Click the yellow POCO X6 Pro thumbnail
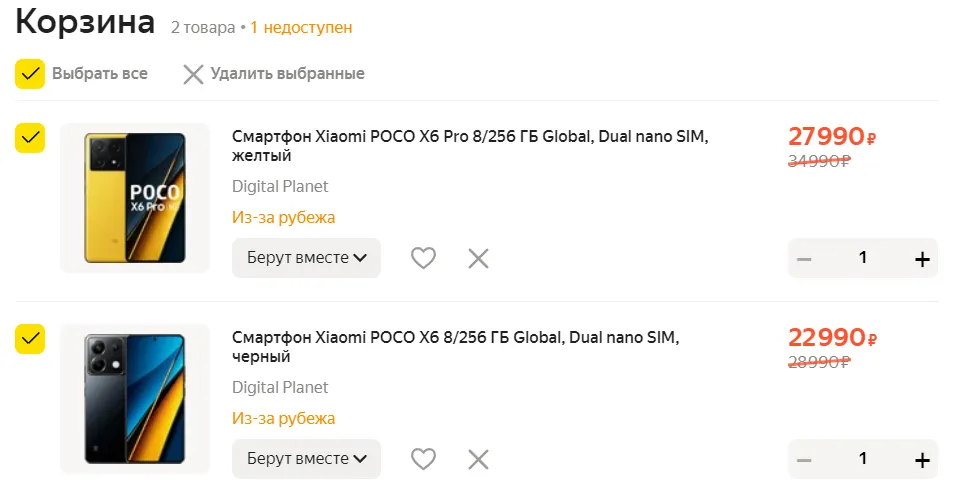The width and height of the screenshot is (963, 491). (x=135, y=198)
